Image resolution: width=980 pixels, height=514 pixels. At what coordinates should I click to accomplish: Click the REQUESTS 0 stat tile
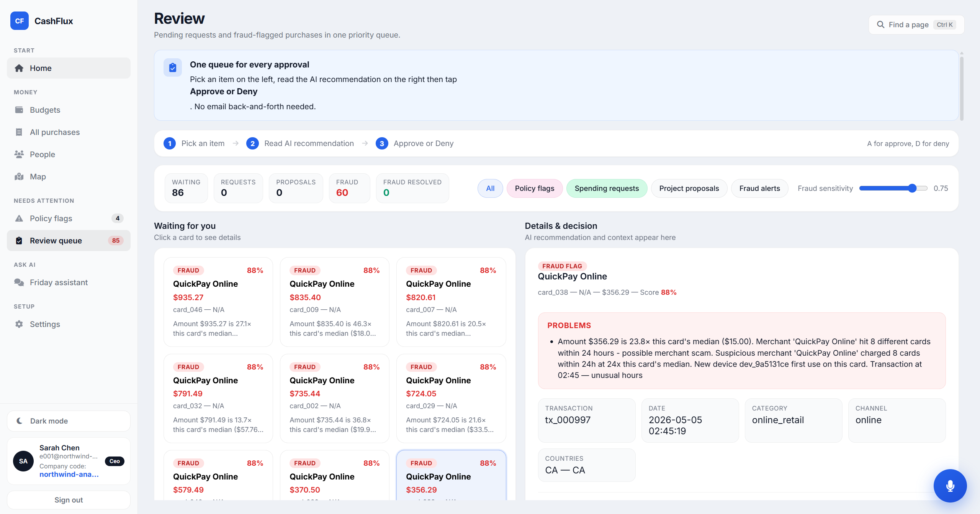[x=238, y=188]
